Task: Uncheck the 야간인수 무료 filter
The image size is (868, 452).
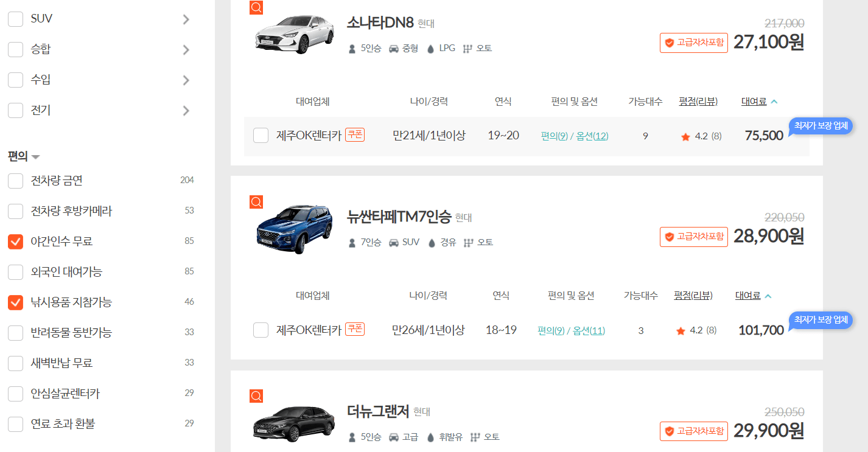Action: coord(15,242)
